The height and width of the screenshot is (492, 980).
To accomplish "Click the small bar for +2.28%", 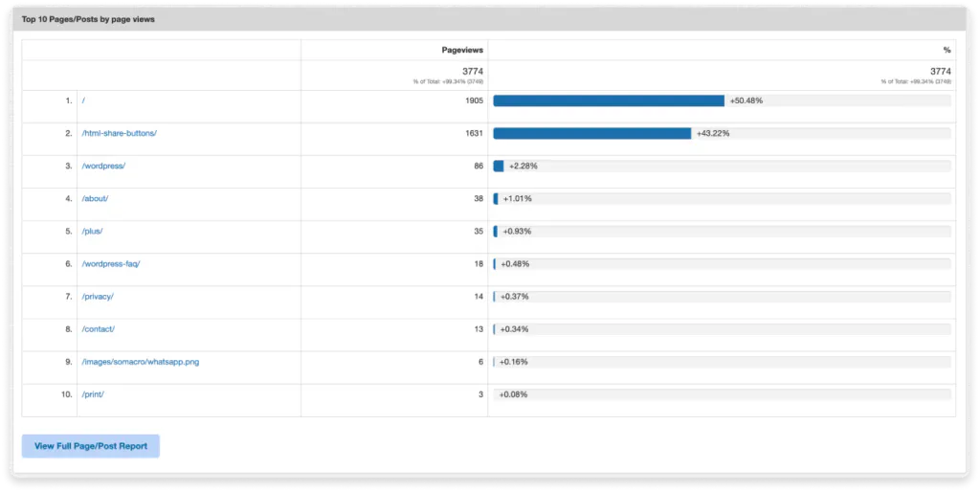I will pos(499,166).
